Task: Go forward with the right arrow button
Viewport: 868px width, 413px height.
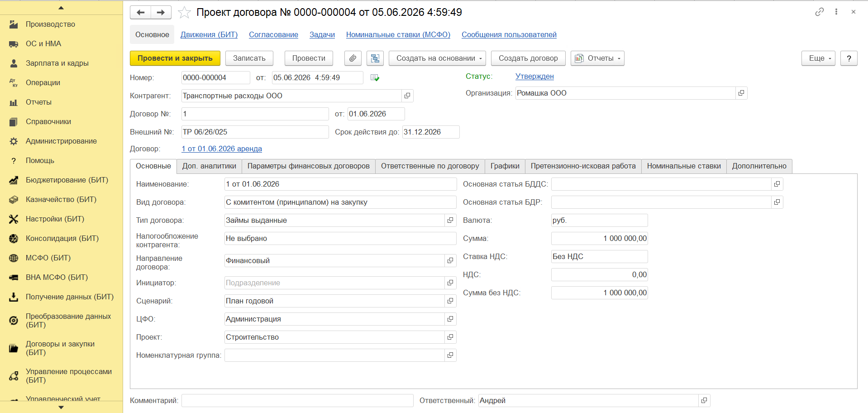Action: point(161,12)
